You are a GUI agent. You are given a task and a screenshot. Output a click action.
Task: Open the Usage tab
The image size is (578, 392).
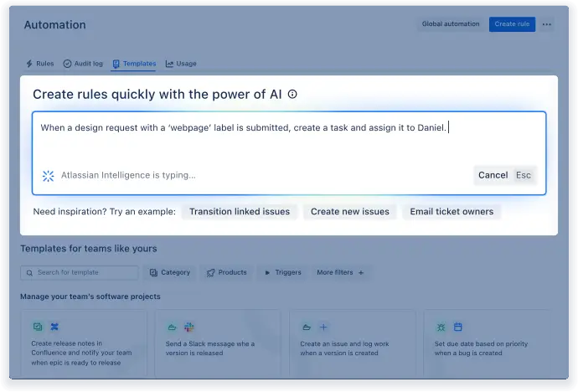[181, 64]
